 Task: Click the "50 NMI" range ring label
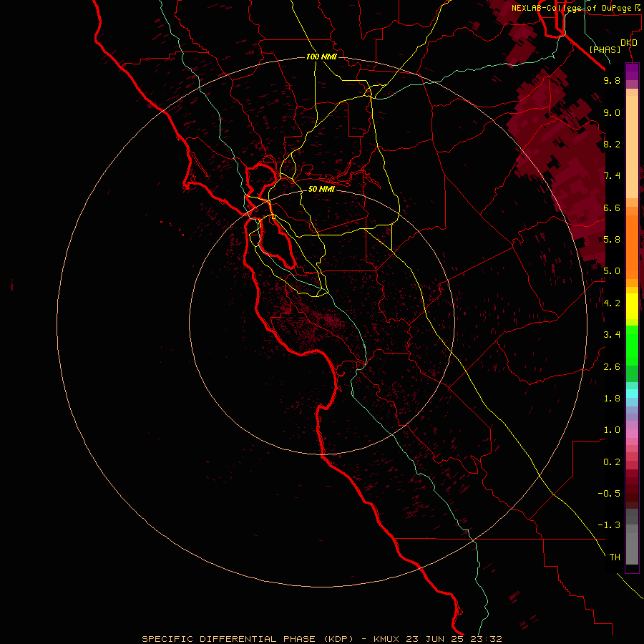321,189
